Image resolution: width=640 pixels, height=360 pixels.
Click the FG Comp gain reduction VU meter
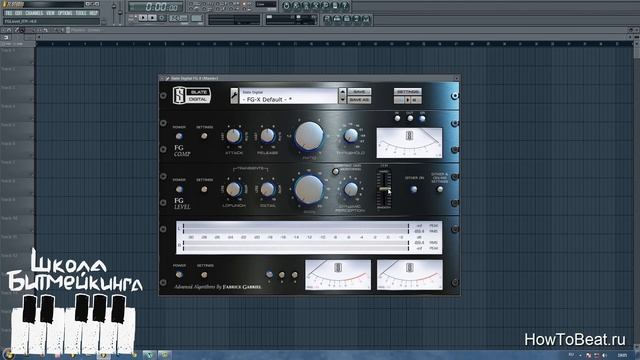(x=409, y=143)
